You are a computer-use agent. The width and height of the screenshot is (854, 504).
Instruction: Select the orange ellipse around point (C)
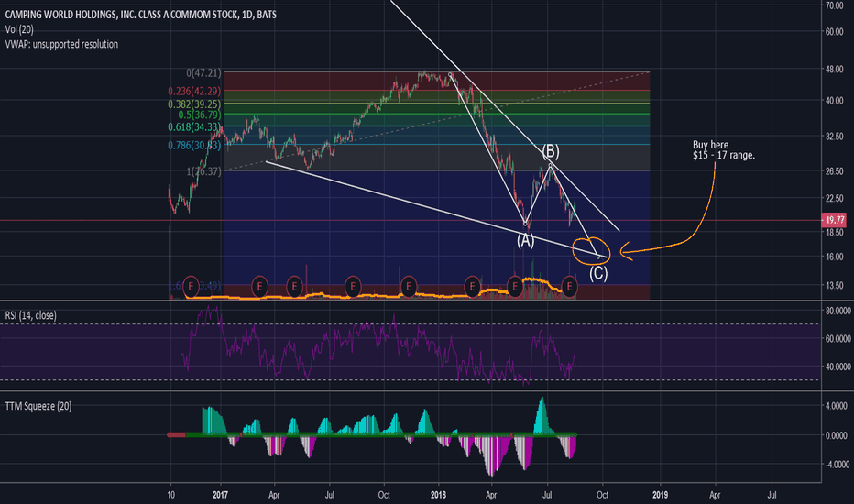[x=592, y=251]
